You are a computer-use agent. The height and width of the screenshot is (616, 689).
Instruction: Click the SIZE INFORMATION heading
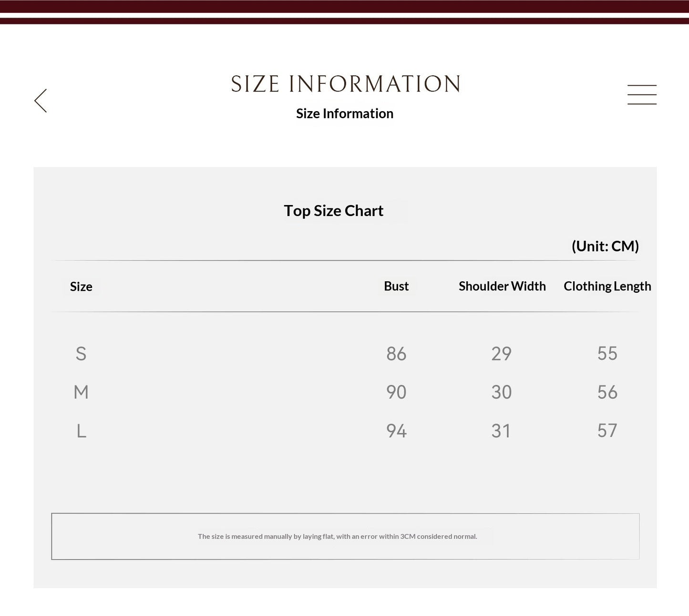[x=345, y=84]
